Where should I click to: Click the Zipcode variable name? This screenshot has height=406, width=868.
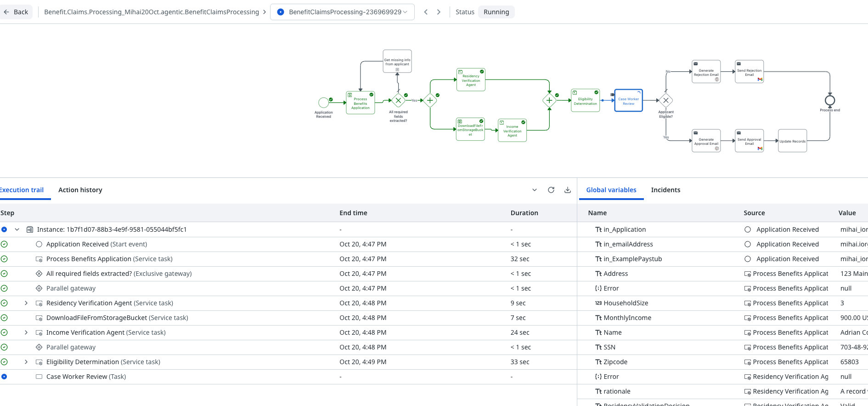click(615, 362)
